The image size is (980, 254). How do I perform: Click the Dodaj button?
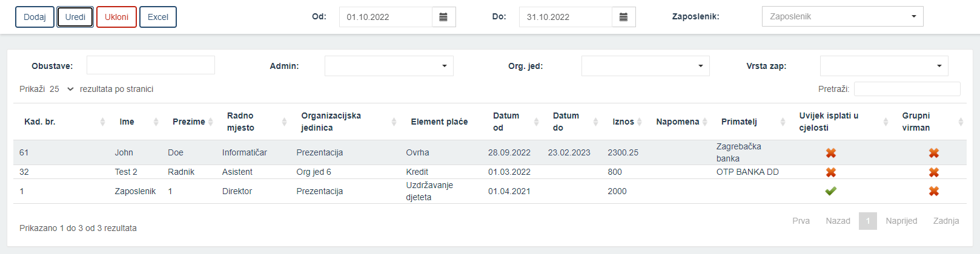pyautogui.click(x=35, y=17)
